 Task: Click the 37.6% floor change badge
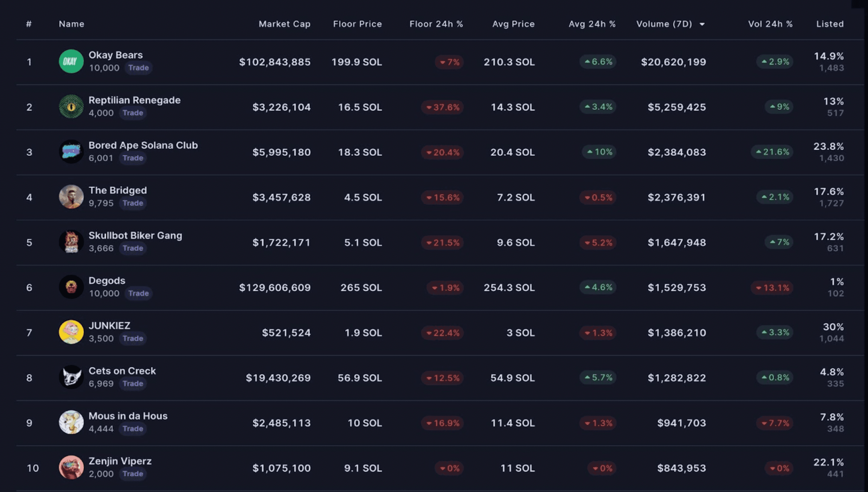tap(442, 107)
